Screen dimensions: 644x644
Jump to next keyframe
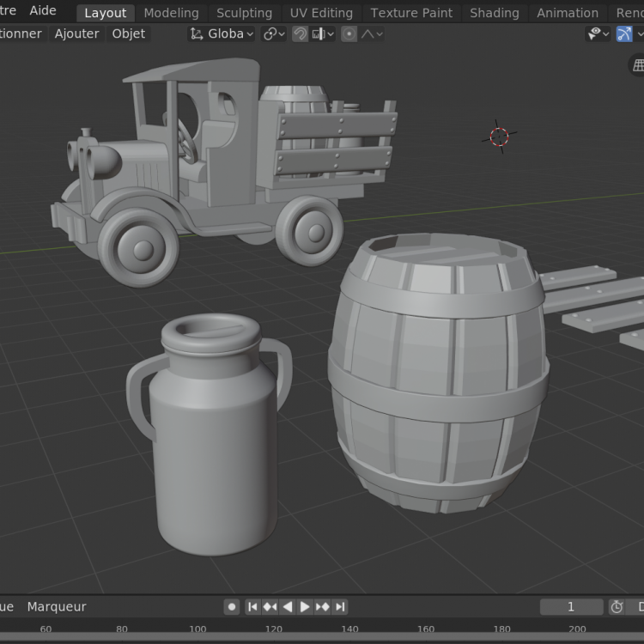click(322, 606)
